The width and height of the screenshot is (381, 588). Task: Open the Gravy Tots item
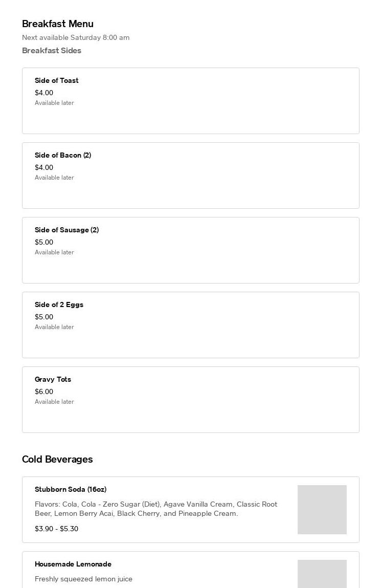pyautogui.click(x=190, y=400)
